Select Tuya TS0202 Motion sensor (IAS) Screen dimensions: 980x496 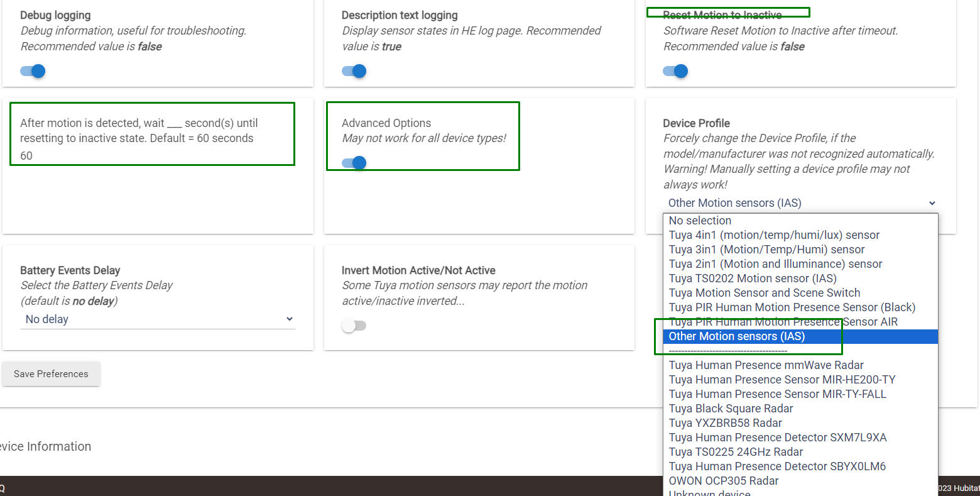point(800,278)
